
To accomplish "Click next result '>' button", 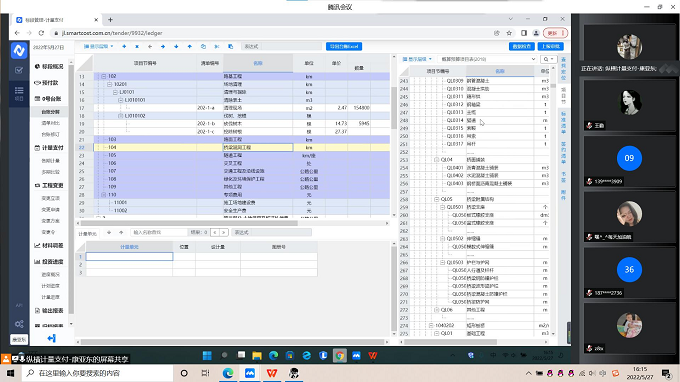I will pyautogui.click(x=224, y=233).
